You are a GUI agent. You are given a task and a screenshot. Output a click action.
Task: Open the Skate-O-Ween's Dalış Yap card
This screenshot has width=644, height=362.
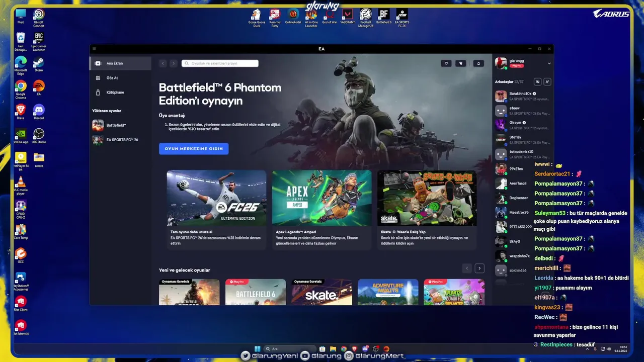[x=427, y=210]
